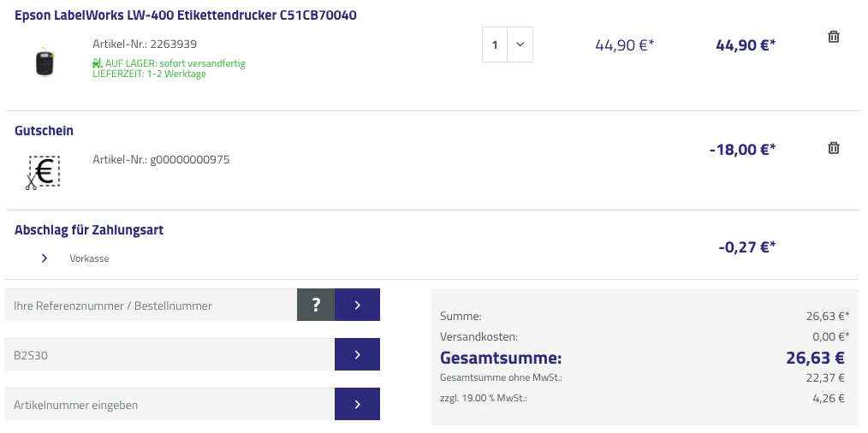Click the Vorkasse payment method label

coord(89,258)
